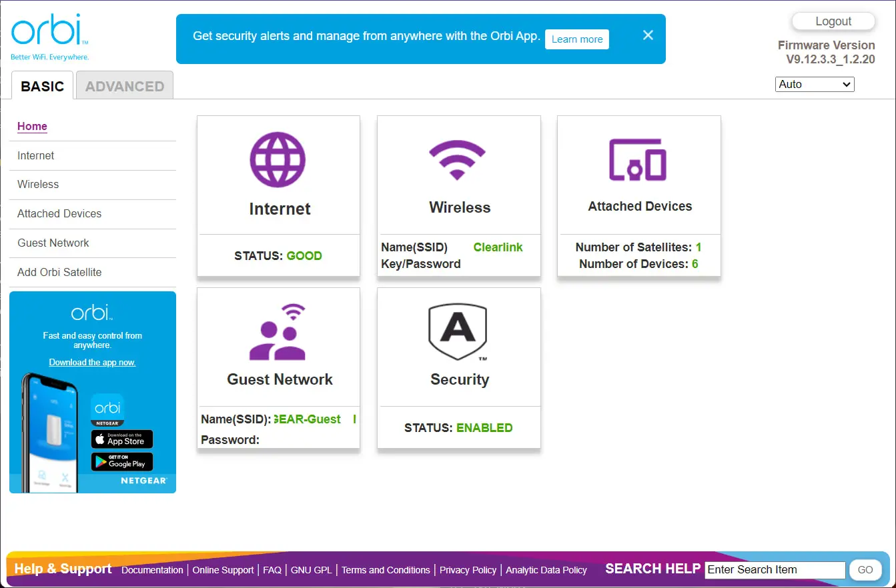Viewport: 896px width, 588px height.
Task: Click the GO search button
Action: [x=865, y=570]
